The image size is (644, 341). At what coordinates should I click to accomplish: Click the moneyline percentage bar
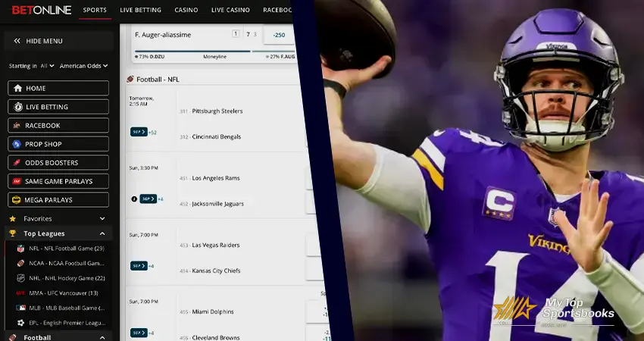[x=215, y=52]
